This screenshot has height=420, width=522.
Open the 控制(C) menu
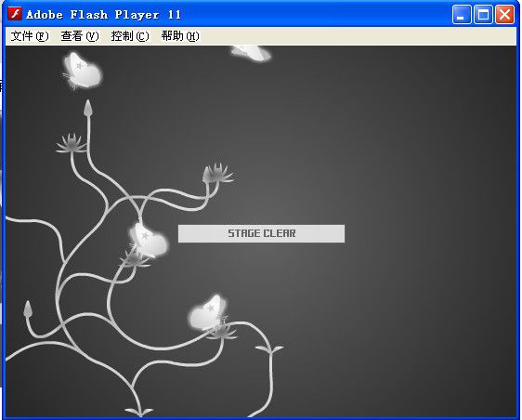[130, 36]
